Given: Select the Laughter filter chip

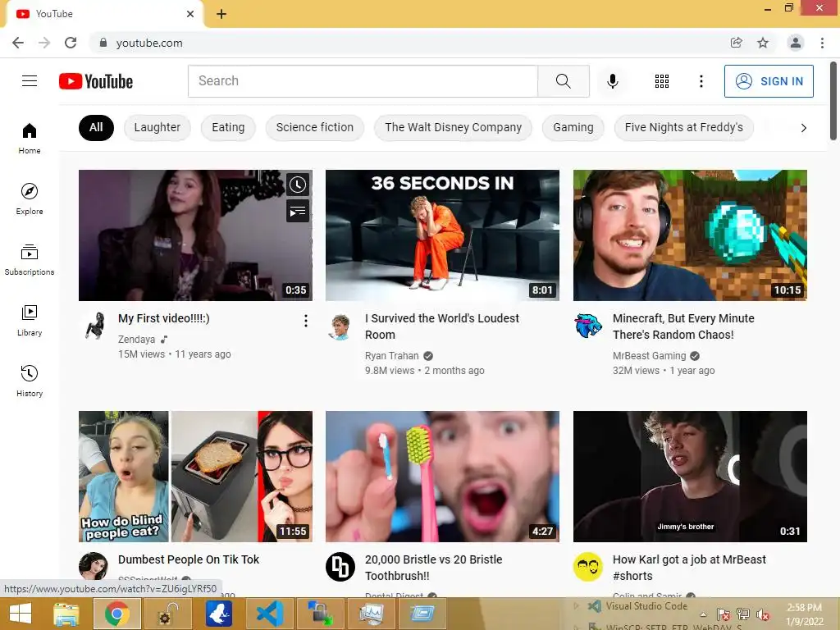Looking at the screenshot, I should (157, 127).
